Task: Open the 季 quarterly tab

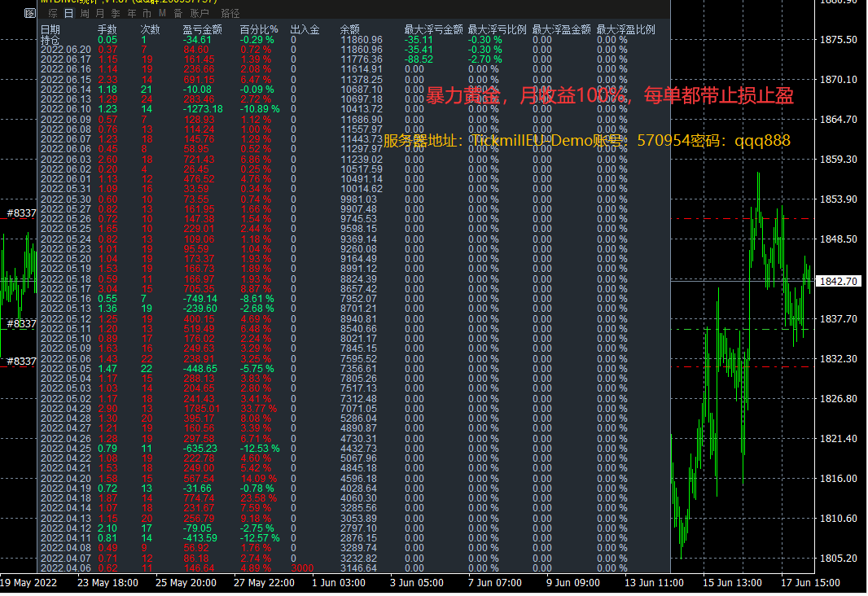Action: pyautogui.click(x=115, y=13)
